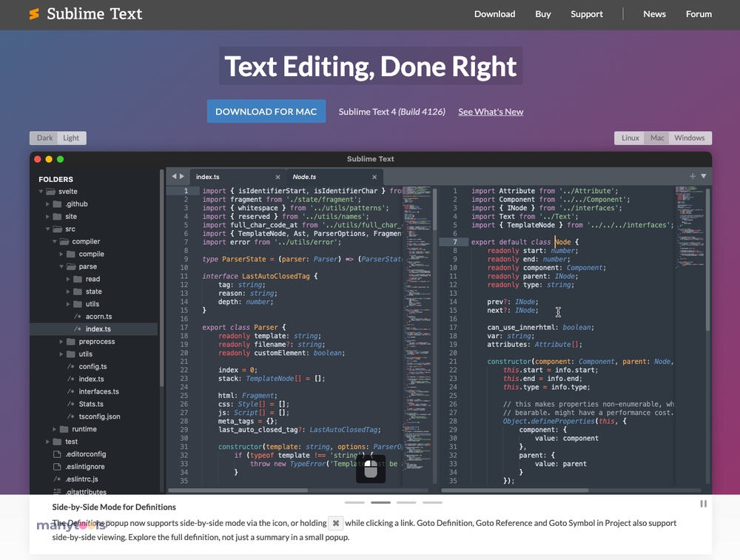
Task: Open acorn.ts in the sidebar
Action: pos(98,317)
